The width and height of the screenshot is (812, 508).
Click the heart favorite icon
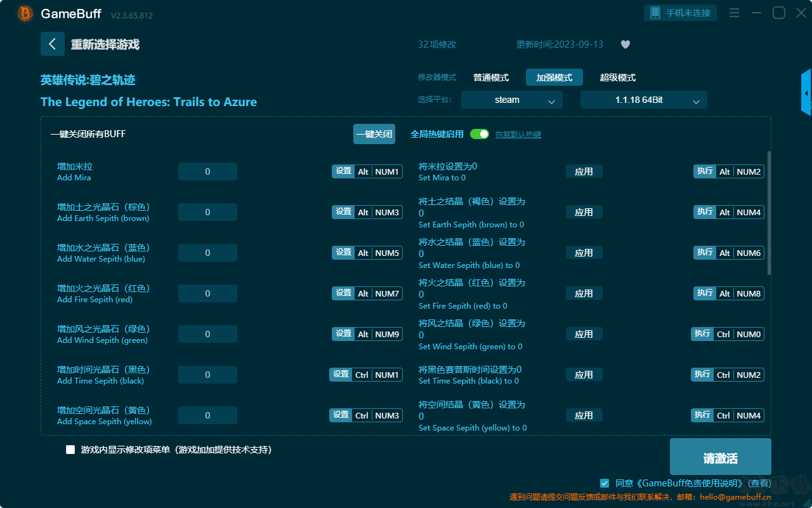pyautogui.click(x=625, y=44)
